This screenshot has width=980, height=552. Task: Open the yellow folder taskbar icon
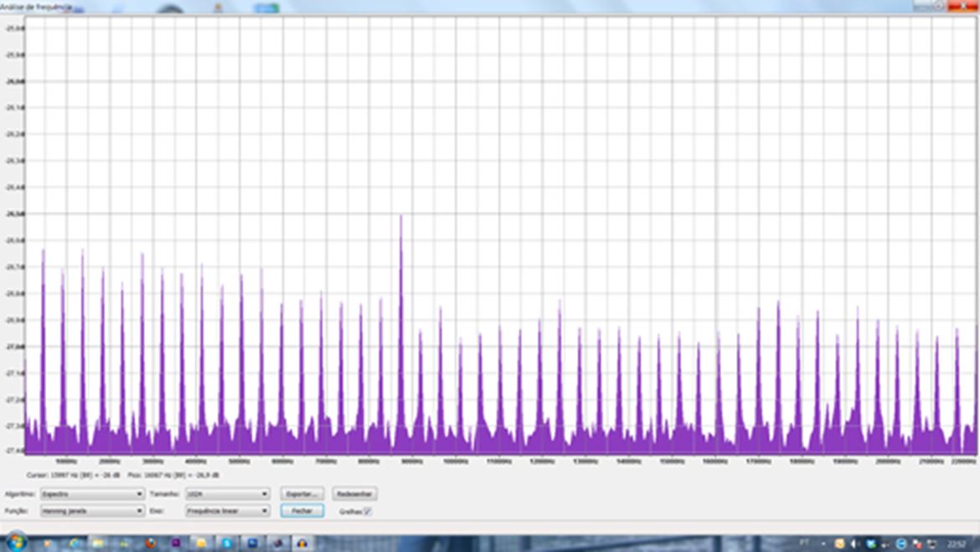pos(202,543)
